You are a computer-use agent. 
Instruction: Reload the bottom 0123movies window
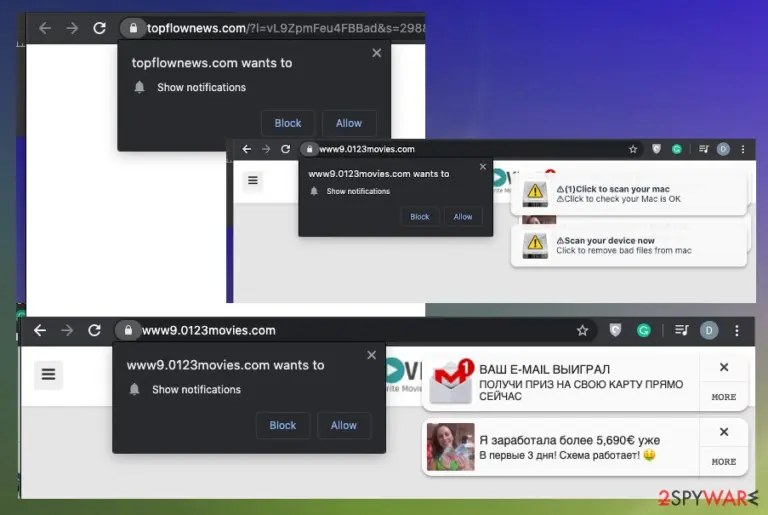[x=95, y=331]
